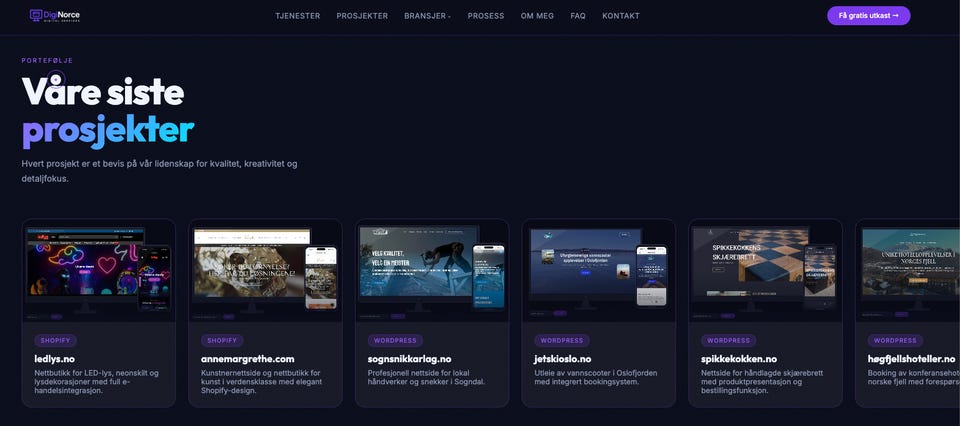This screenshot has height=426, width=960.
Task: Select the spikkekokken.no project title
Action: (x=738, y=359)
